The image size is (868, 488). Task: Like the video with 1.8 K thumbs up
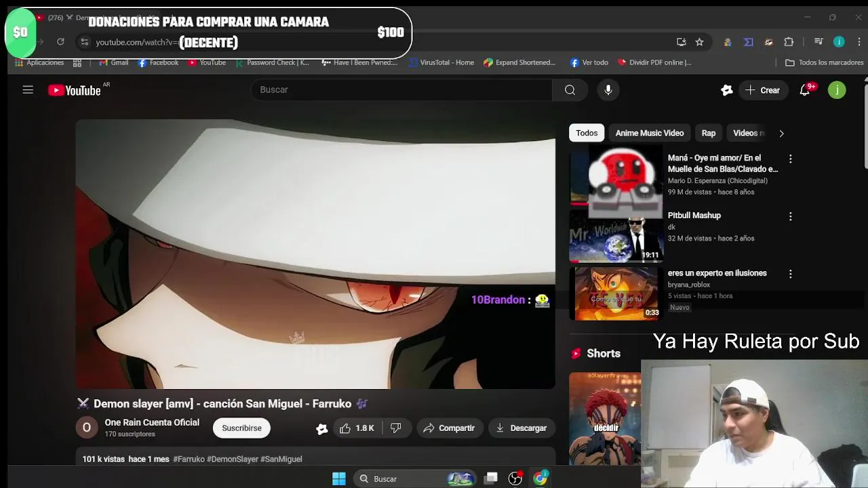[357, 428]
